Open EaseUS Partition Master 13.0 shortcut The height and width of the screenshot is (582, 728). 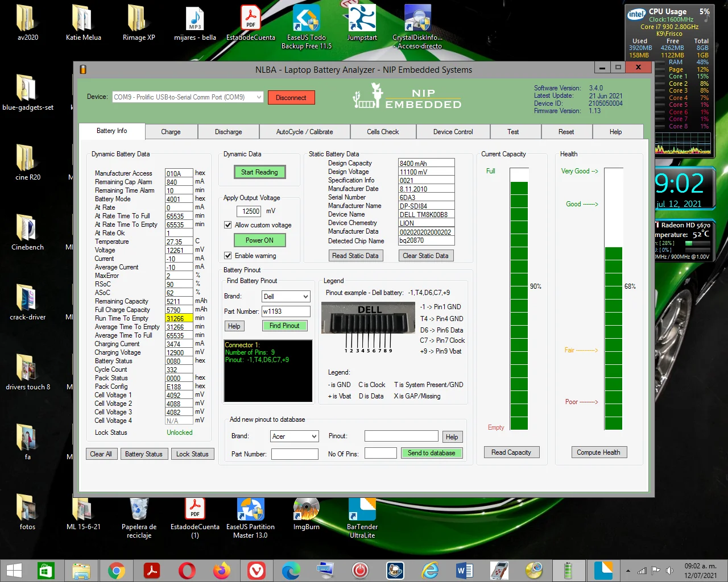[x=251, y=517]
